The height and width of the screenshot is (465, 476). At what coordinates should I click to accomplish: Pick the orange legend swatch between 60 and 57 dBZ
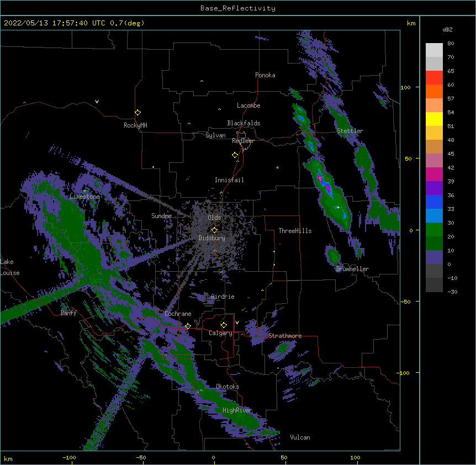coord(434,91)
